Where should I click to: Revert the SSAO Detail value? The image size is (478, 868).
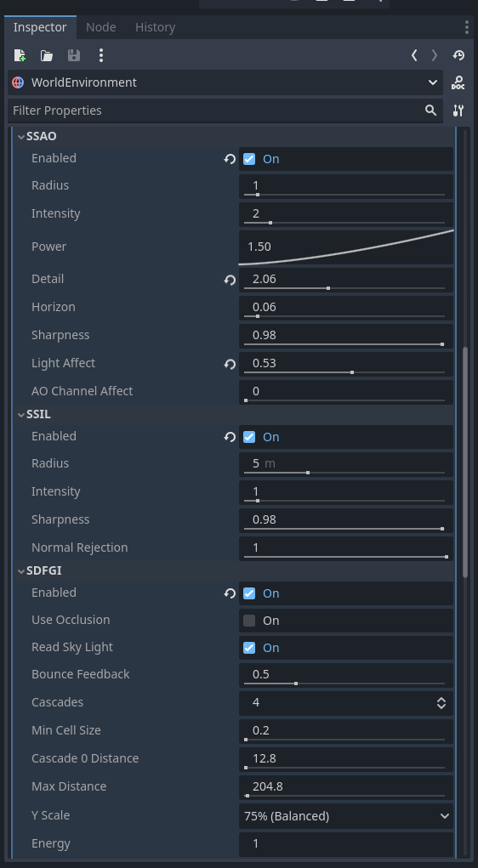pos(230,280)
